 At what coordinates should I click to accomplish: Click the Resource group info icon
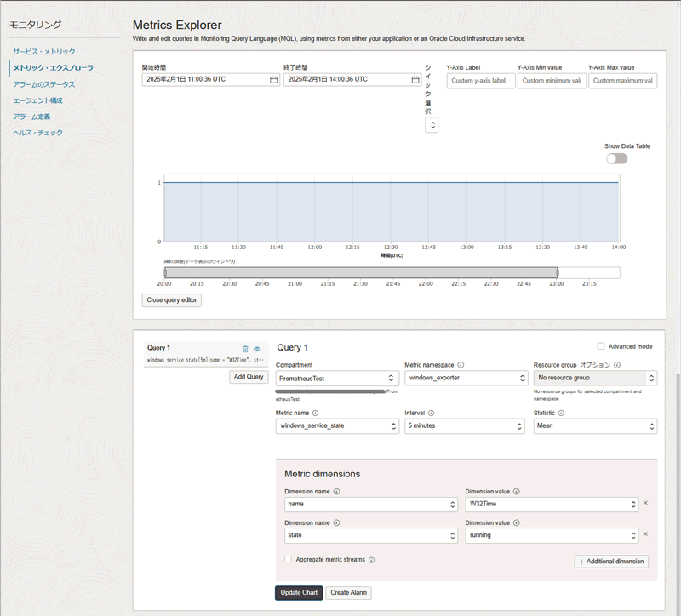[x=617, y=365]
